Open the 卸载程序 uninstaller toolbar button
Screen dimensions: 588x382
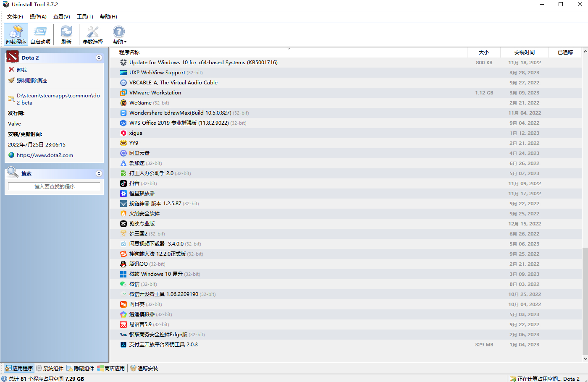point(16,34)
